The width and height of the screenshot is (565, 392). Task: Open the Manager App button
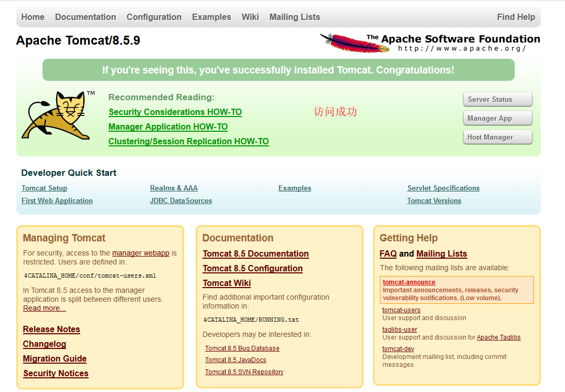[x=498, y=118]
